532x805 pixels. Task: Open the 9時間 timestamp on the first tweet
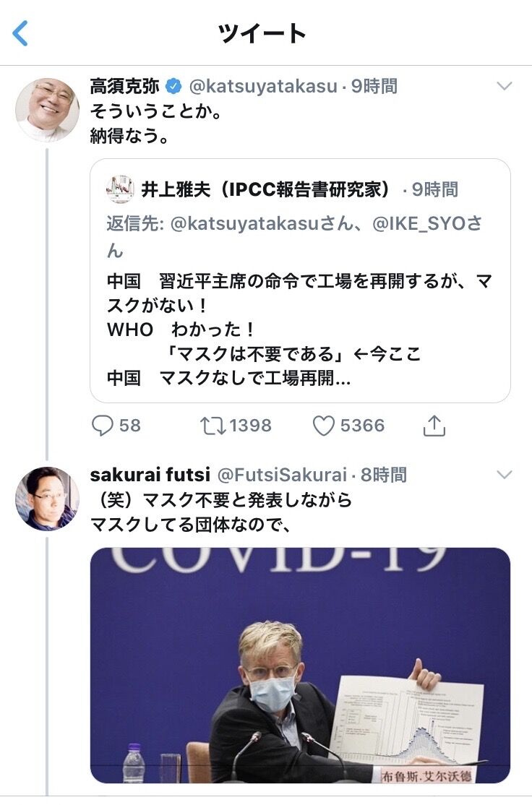(374, 86)
